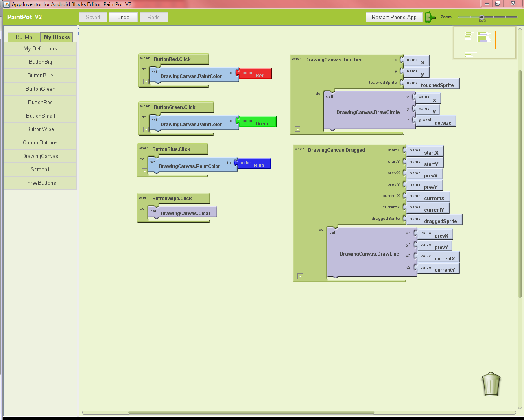Screen dimensions: 524x420
Task: Click the Java icon in the title bar
Action: click(x=7, y=4)
